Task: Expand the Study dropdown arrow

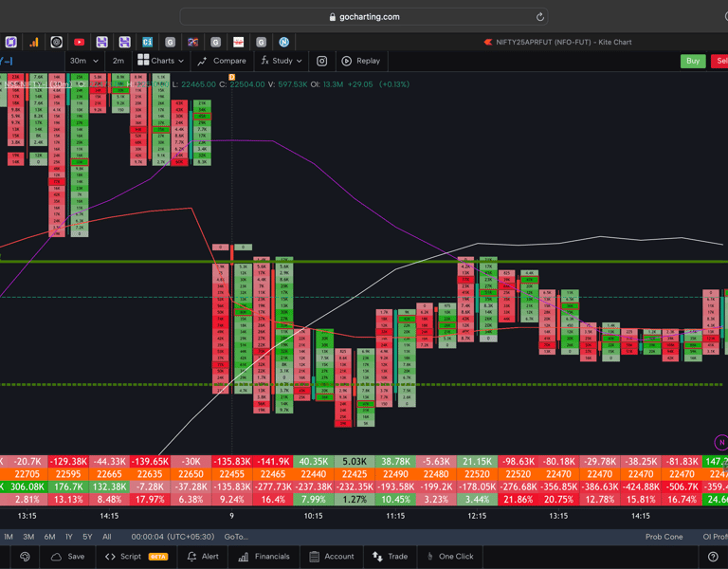Action: [x=299, y=62]
